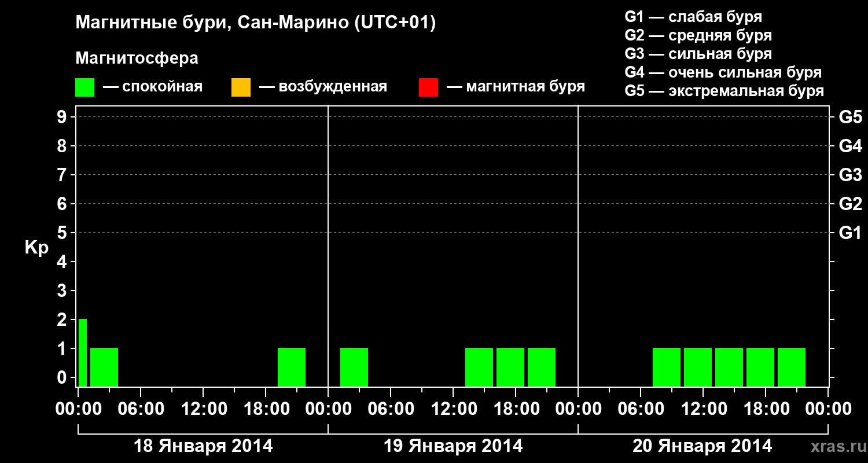
Task: Click the 19 January early morning Kp 1 bar
Action: (354, 367)
